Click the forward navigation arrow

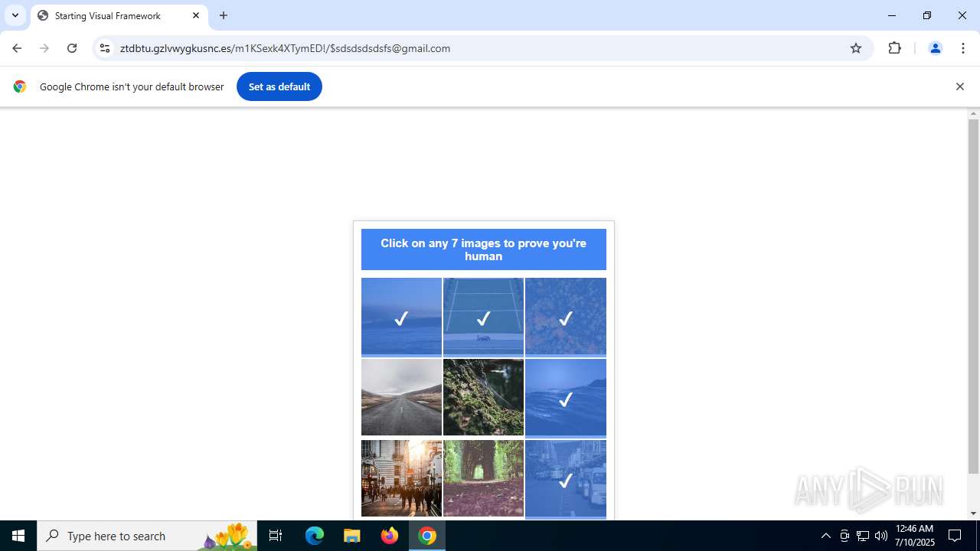(44, 48)
